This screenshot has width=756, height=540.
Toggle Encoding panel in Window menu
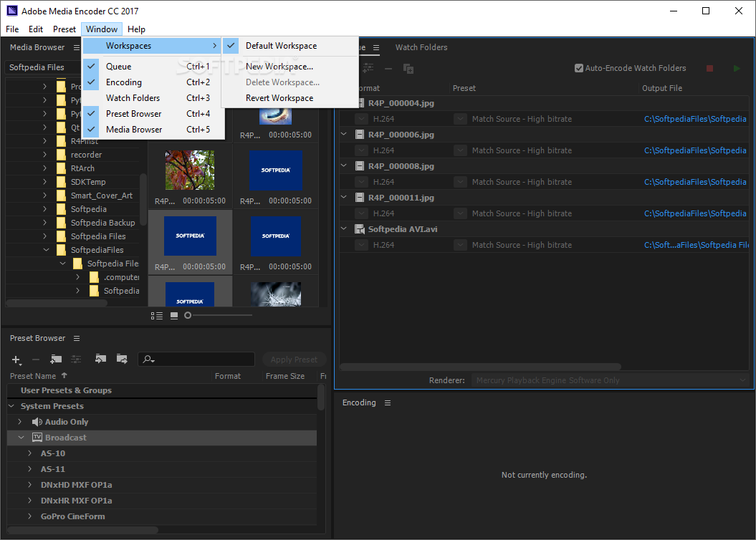click(x=154, y=82)
